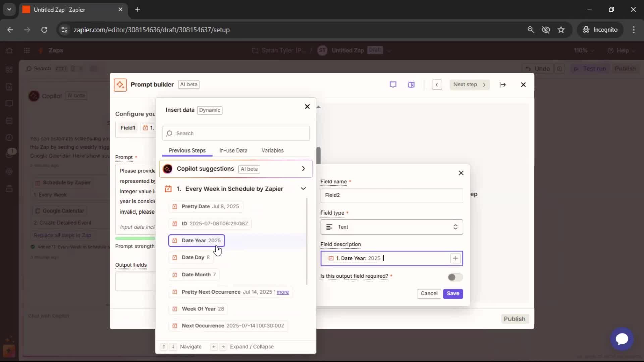This screenshot has width=644, height=362.
Task: Select Next Occurrence 2025-07-14T00:30:00Z pill
Action: click(x=228, y=326)
